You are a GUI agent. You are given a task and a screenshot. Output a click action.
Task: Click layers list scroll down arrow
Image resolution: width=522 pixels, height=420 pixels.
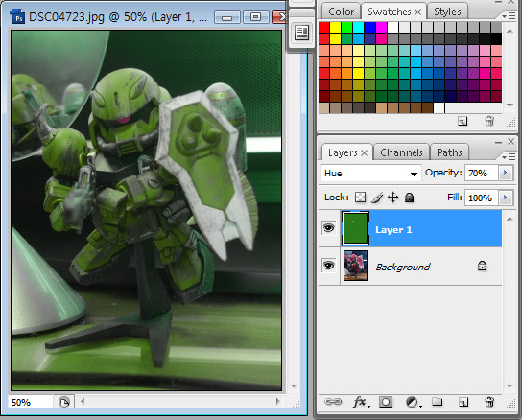[510, 386]
